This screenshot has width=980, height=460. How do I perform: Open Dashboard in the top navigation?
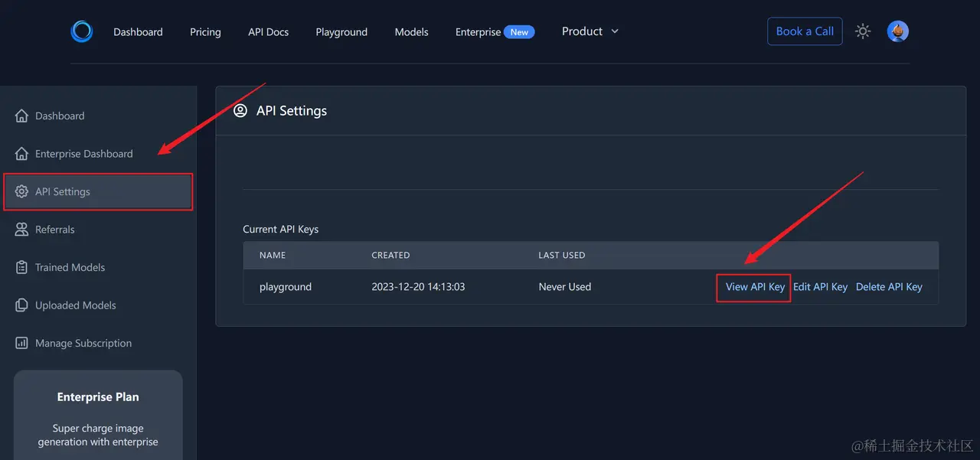(x=138, y=32)
